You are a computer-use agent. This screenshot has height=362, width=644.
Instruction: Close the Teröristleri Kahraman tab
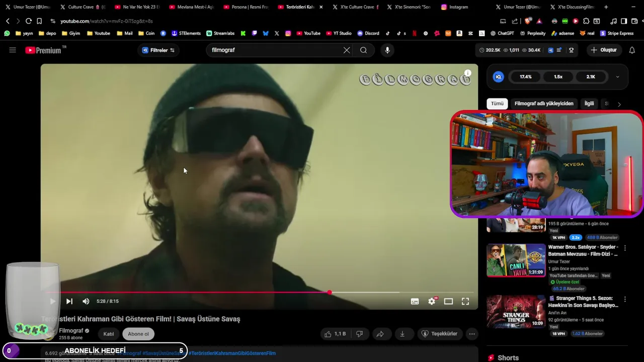321,7
